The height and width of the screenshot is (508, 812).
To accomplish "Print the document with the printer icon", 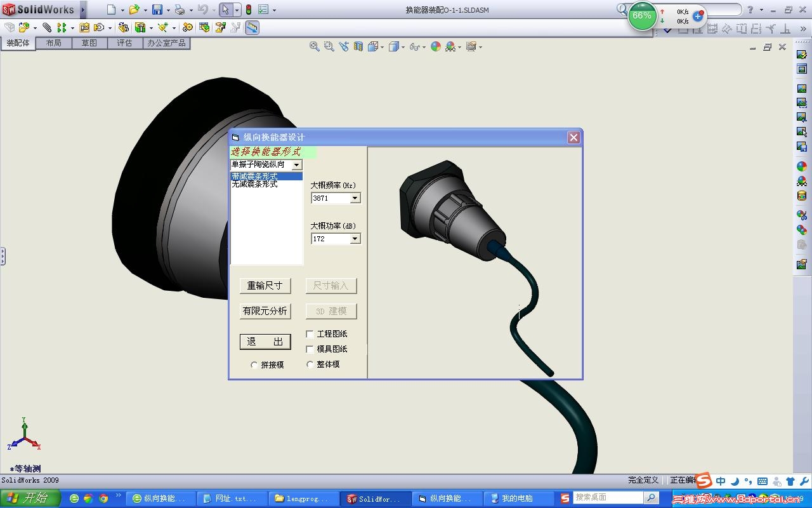I will pyautogui.click(x=180, y=10).
